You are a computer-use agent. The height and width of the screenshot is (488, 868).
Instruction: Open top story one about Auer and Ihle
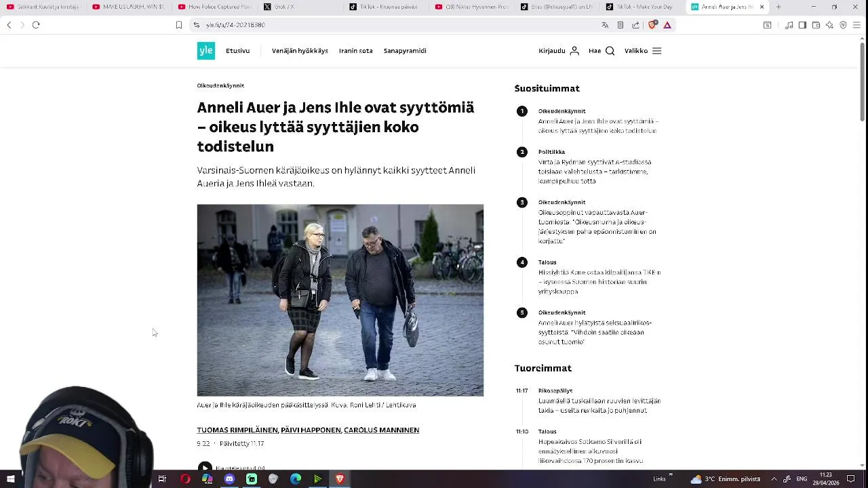coord(598,125)
